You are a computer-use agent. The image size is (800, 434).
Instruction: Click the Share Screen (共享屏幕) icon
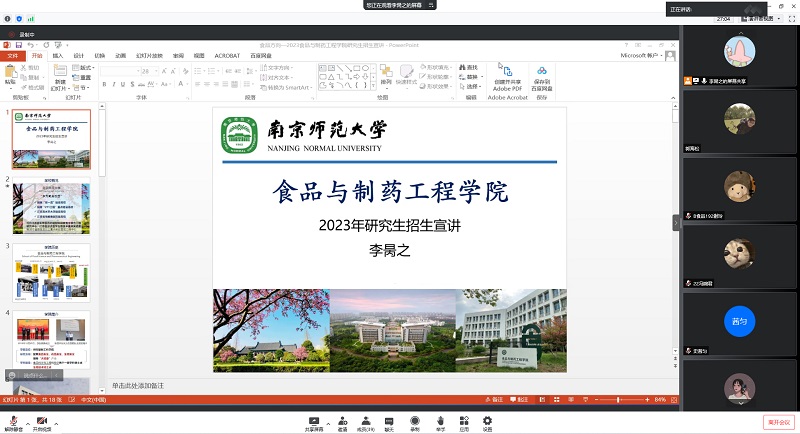tap(314, 419)
